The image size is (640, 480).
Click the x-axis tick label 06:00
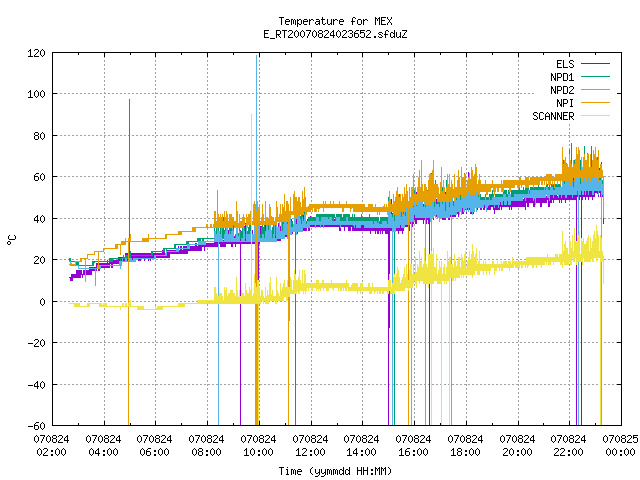click(x=154, y=452)
